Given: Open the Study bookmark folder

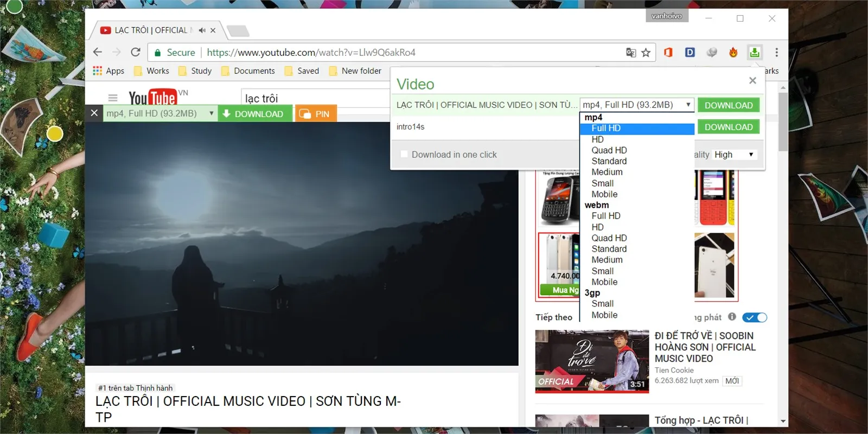Looking at the screenshot, I should (x=195, y=71).
